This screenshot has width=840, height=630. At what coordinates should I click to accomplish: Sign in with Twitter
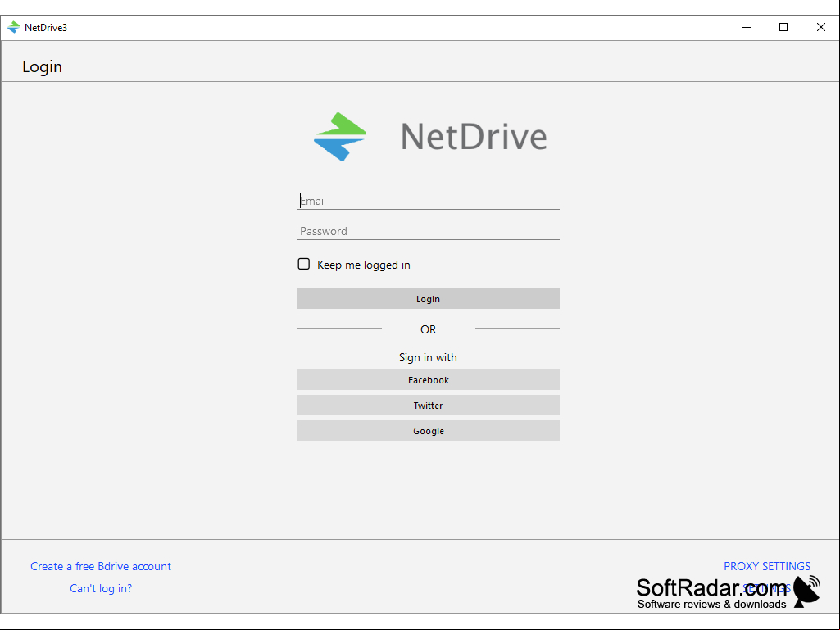pyautogui.click(x=428, y=406)
